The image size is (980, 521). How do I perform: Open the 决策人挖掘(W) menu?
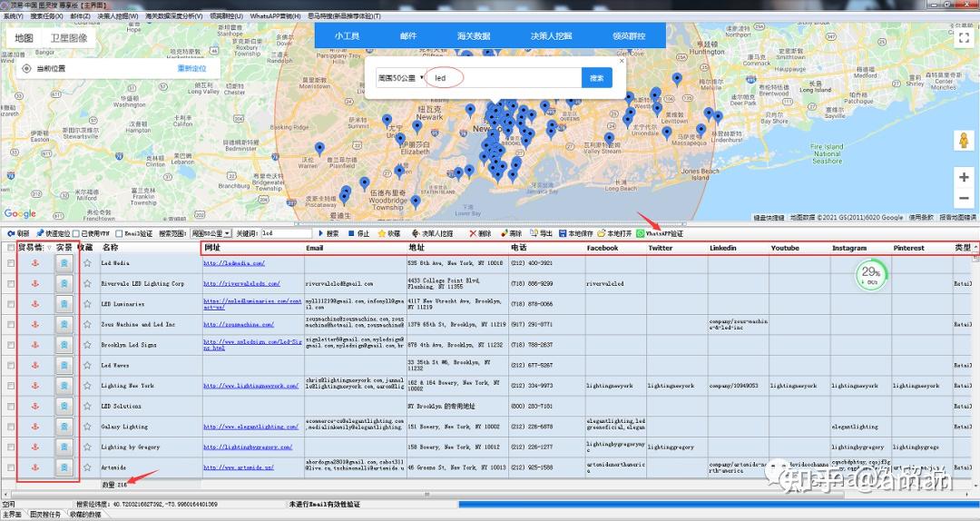point(117,16)
